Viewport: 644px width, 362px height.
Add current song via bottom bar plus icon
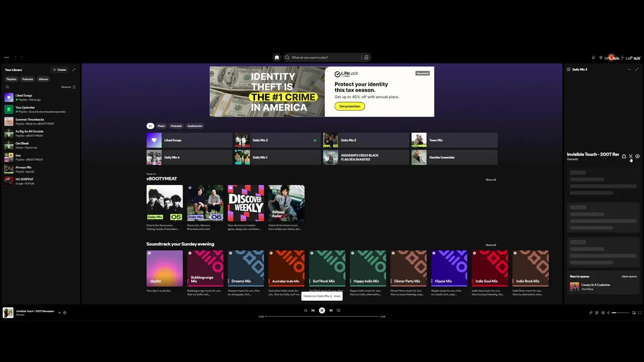click(x=64, y=313)
